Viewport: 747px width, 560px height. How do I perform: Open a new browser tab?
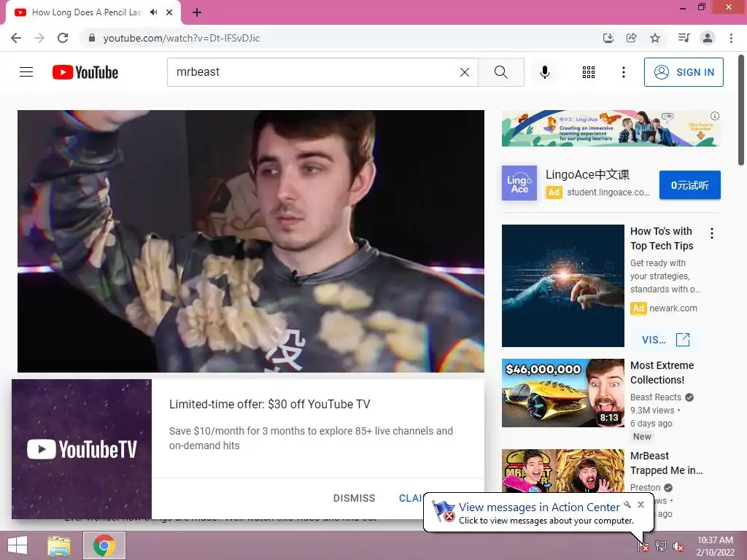197,12
